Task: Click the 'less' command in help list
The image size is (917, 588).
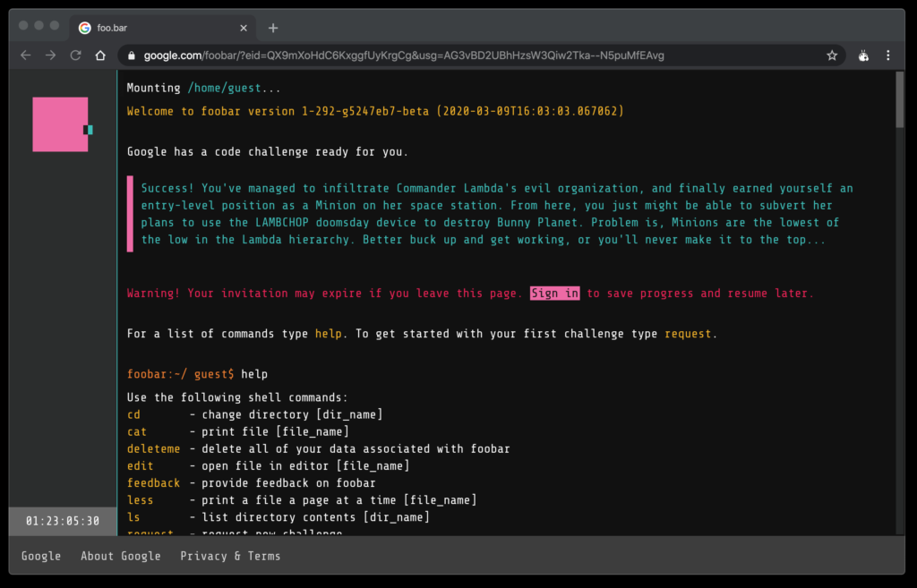Action: [141, 500]
